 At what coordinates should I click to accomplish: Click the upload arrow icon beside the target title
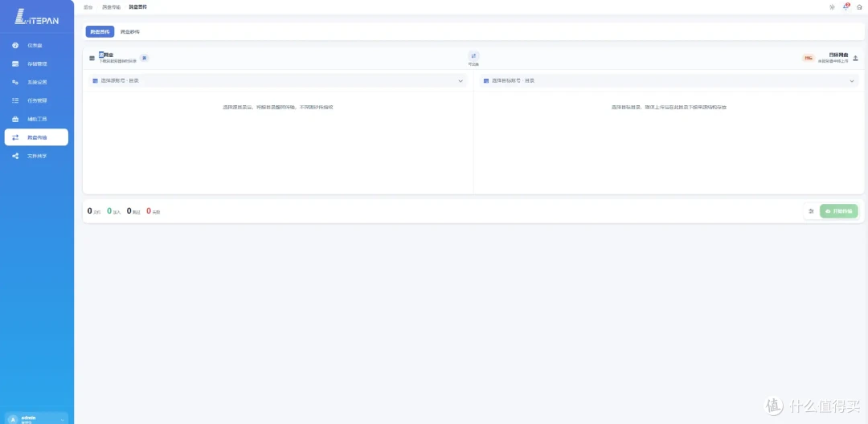click(x=855, y=58)
